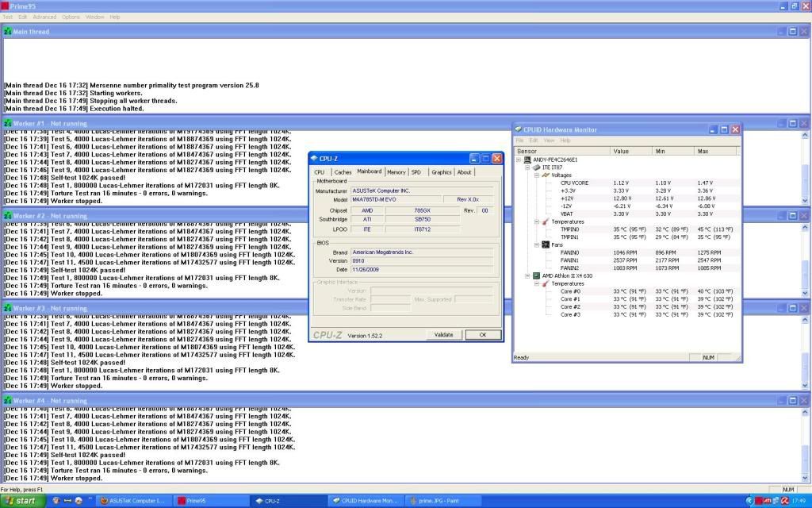Image resolution: width=812 pixels, height=508 pixels.
Task: Switch to the SPD tab in CPU-Z
Action: pos(416,172)
